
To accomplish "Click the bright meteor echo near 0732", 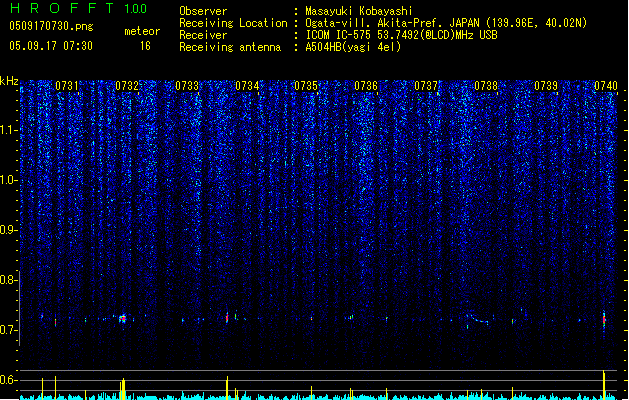I will (123, 319).
